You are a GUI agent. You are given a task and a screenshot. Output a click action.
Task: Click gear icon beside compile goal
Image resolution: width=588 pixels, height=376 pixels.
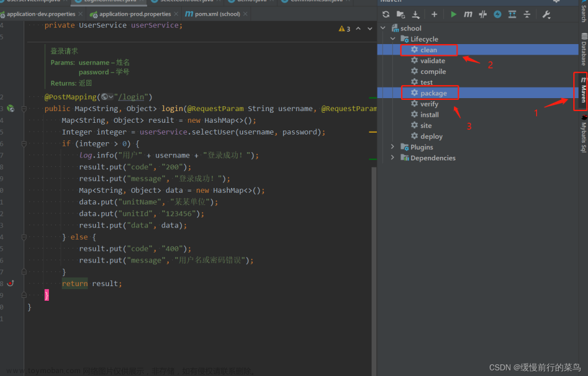(415, 71)
